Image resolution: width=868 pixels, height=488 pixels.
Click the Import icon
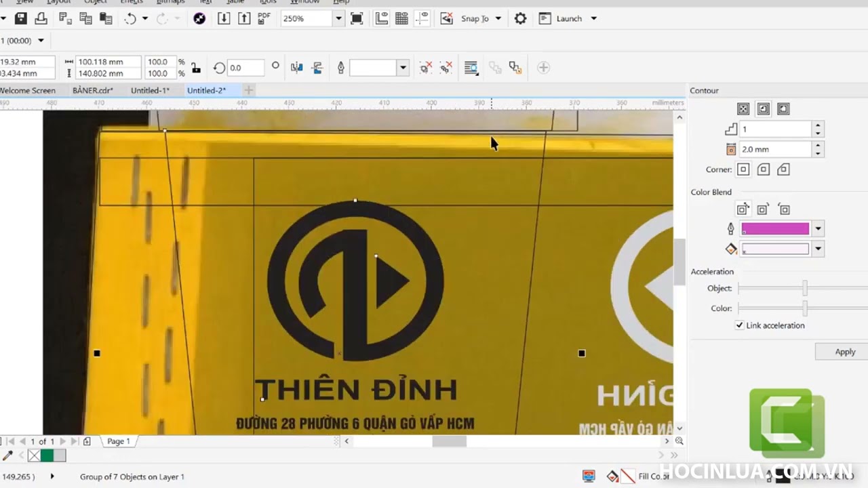point(224,19)
